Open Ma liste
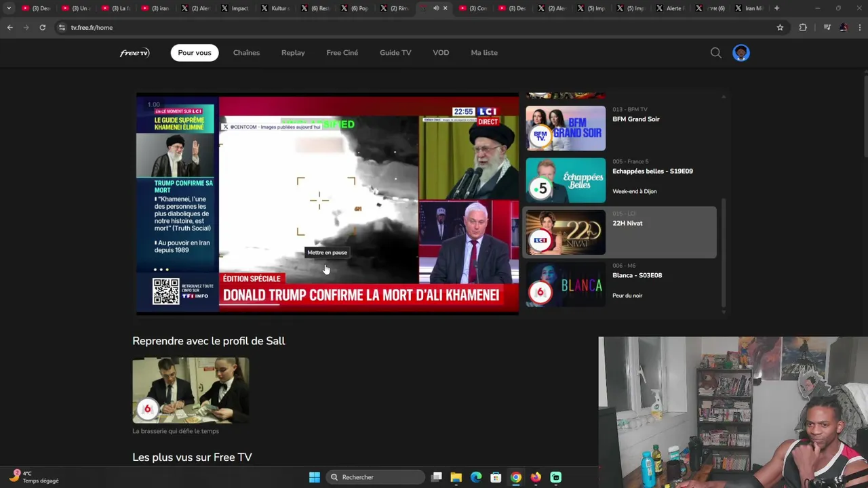 [484, 53]
